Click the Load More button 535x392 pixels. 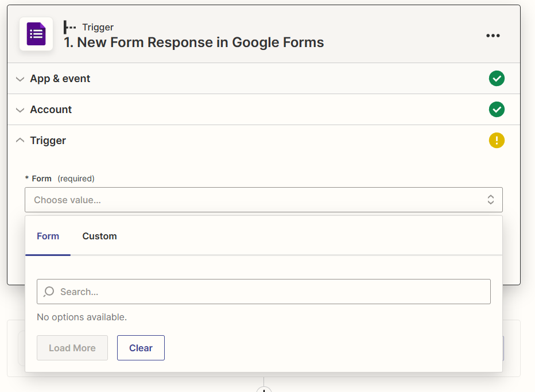[x=72, y=348]
